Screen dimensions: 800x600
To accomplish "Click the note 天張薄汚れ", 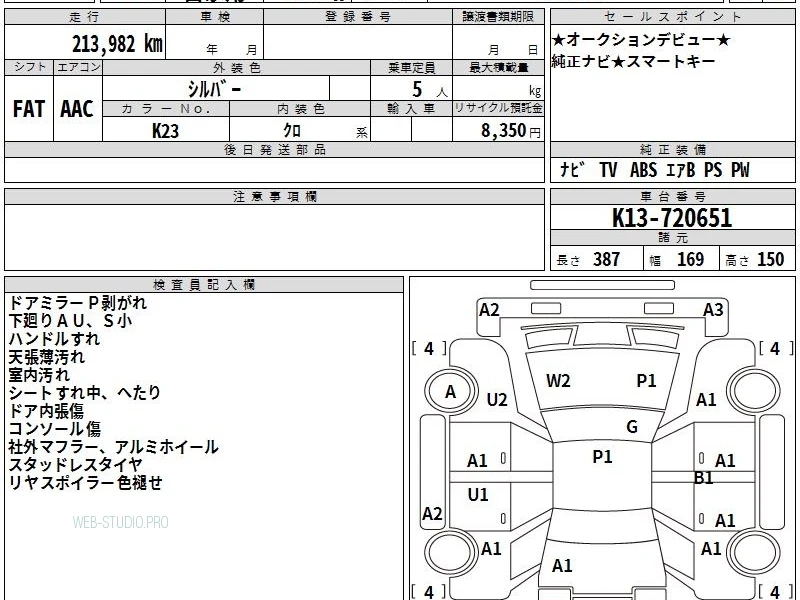I will [x=46, y=357].
